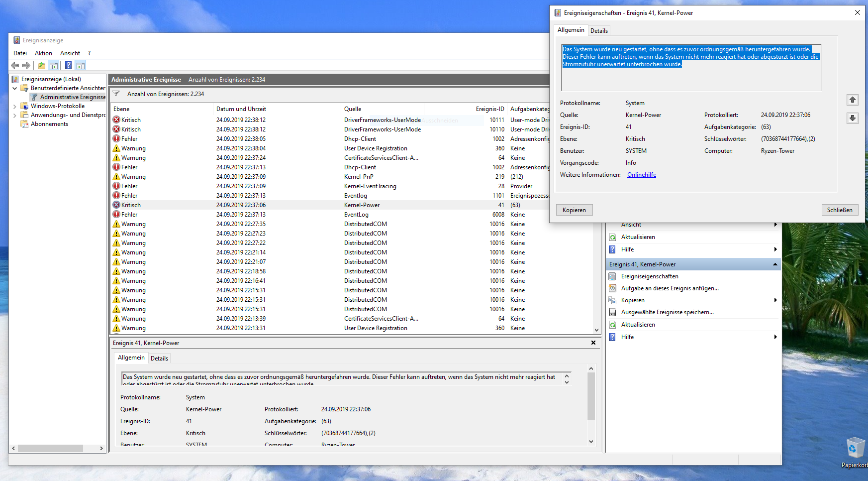Select the CertificateServicesClient row at 22:37:24

tap(329, 158)
